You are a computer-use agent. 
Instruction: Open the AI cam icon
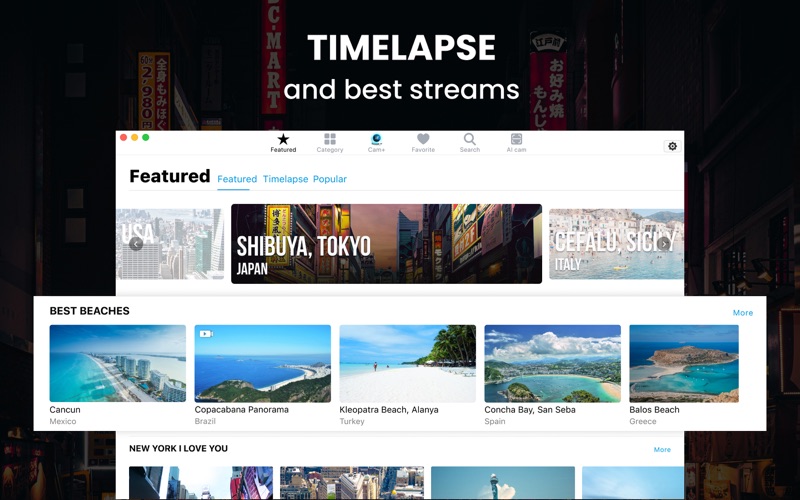[x=516, y=139]
